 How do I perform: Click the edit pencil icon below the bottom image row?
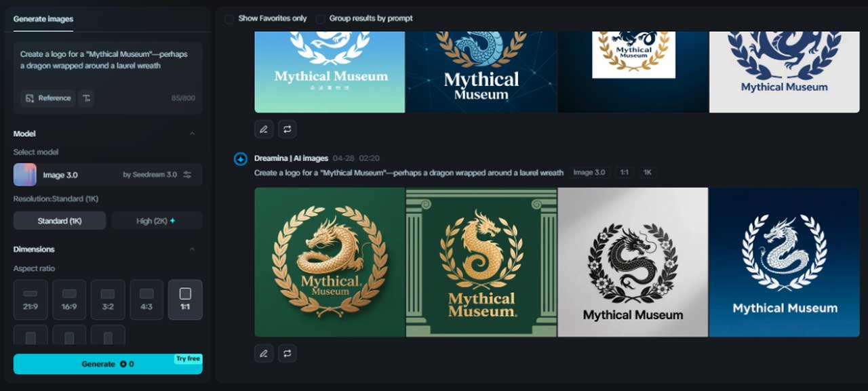(264, 353)
